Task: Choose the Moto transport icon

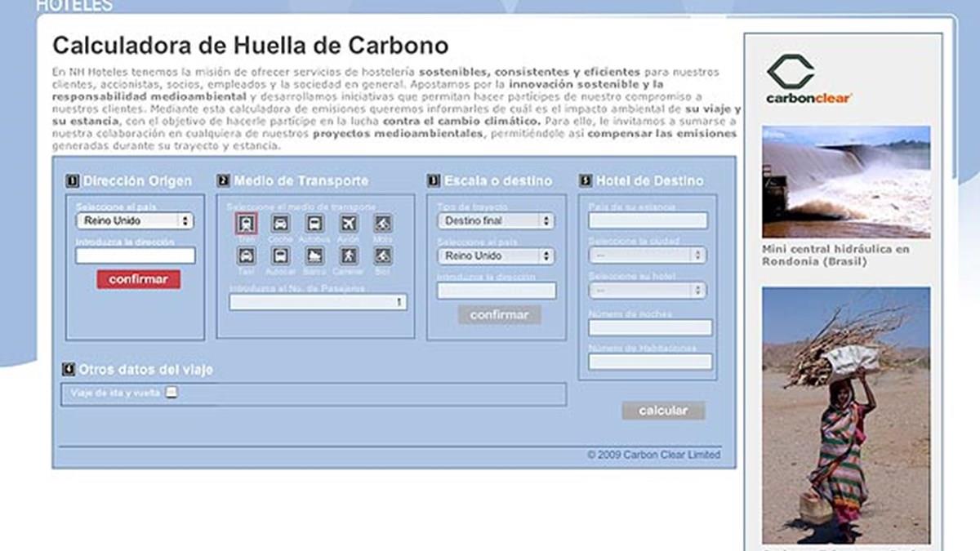Action: pyautogui.click(x=382, y=223)
